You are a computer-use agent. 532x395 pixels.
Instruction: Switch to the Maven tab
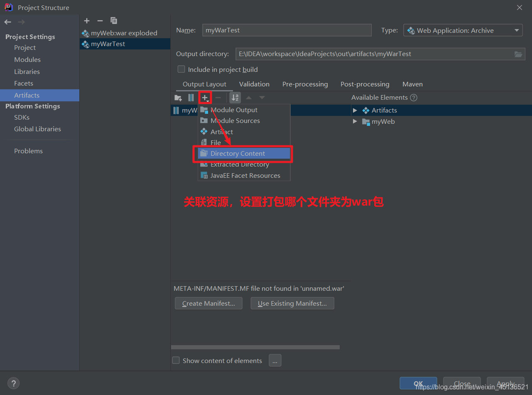point(412,84)
